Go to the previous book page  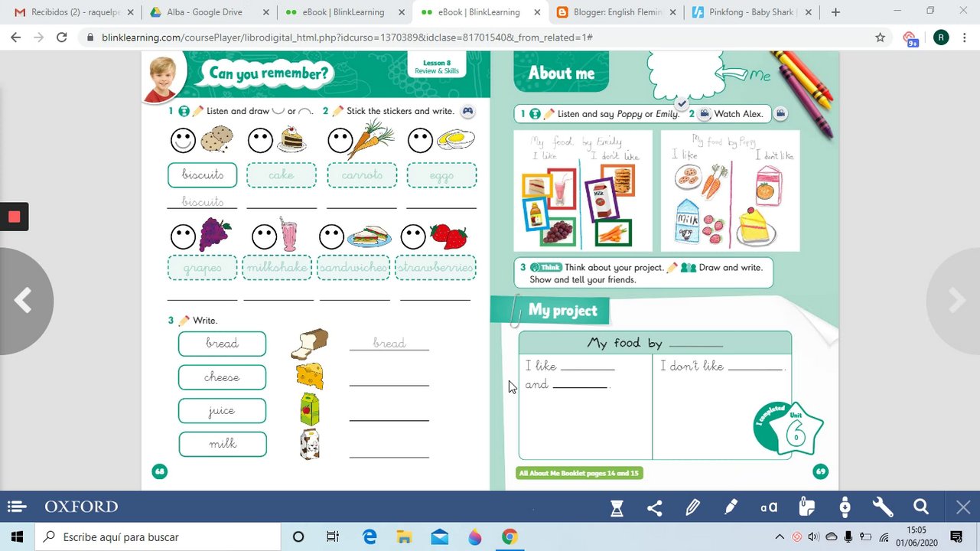point(23,302)
